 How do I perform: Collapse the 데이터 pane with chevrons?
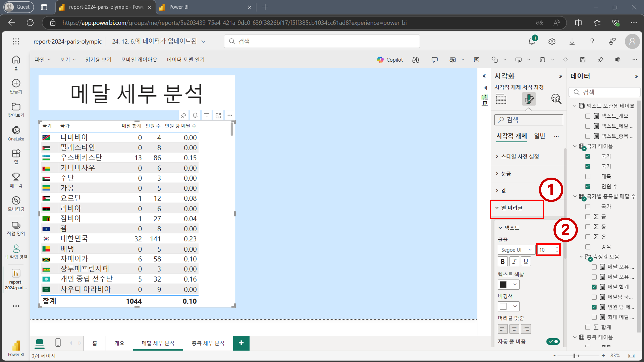click(x=636, y=76)
